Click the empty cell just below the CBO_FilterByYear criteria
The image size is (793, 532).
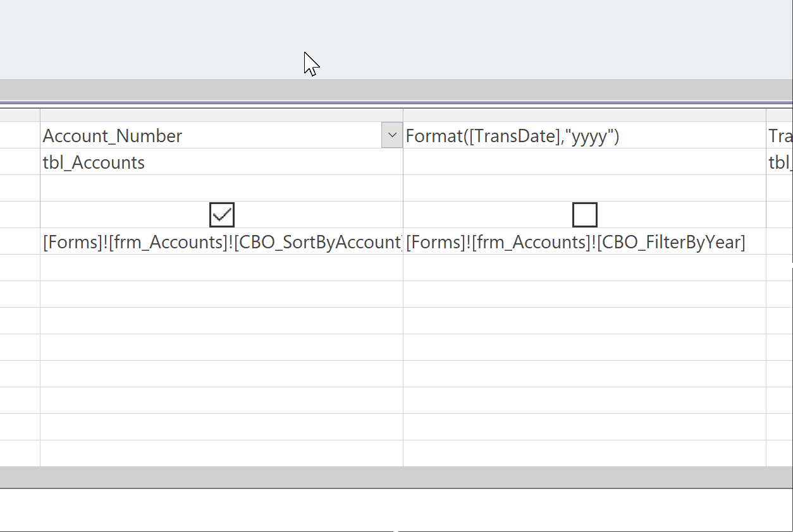click(584, 268)
